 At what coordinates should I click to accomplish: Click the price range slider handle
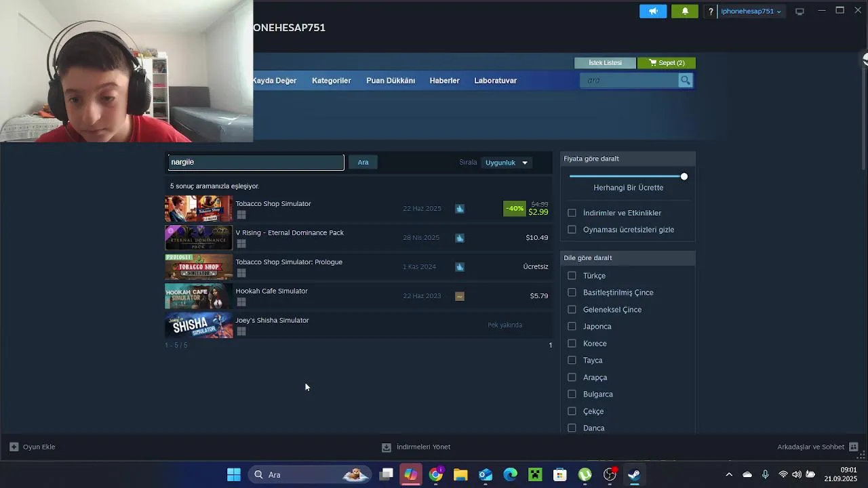tap(684, 176)
